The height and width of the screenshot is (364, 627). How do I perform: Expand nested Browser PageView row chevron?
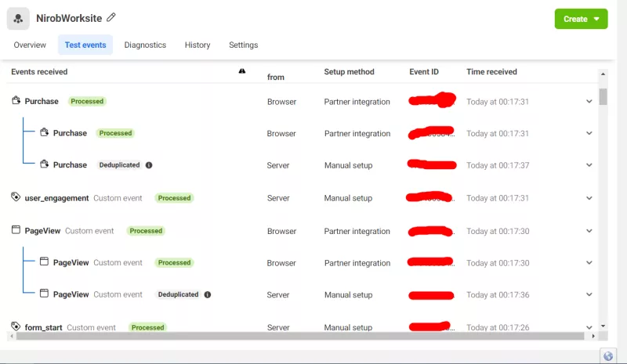pyautogui.click(x=589, y=263)
